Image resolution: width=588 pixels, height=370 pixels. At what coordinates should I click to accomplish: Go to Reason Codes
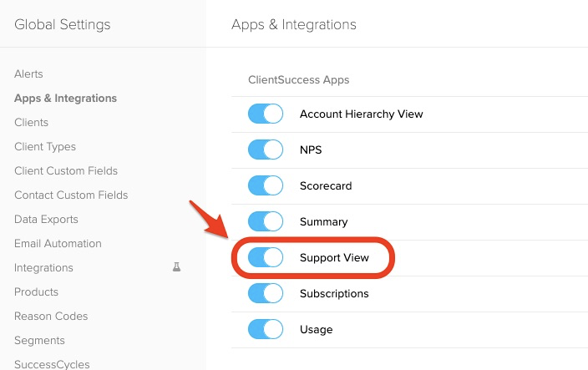(x=51, y=316)
